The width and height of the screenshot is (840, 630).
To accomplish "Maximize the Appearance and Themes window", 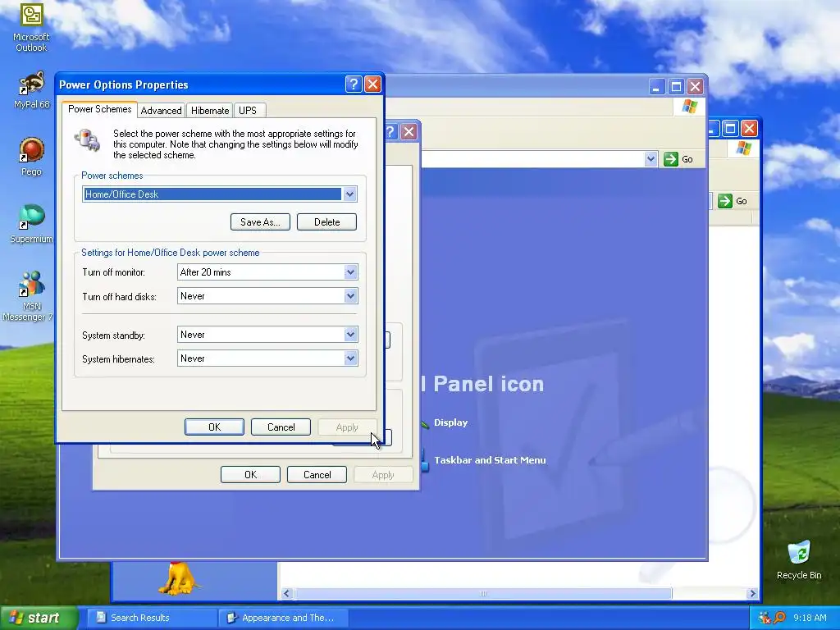I will click(676, 86).
